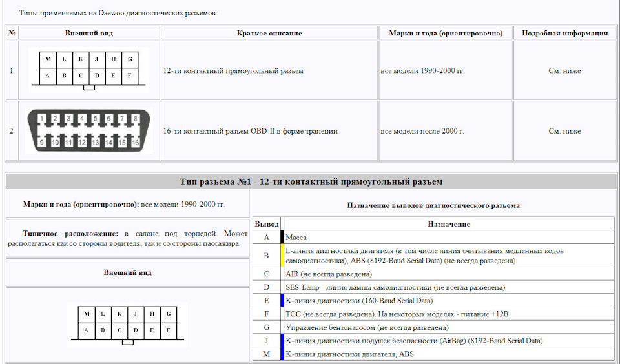Click the 12-pin rectangular connector diagram in row 1
This screenshot has width=620, height=364.
click(x=89, y=70)
